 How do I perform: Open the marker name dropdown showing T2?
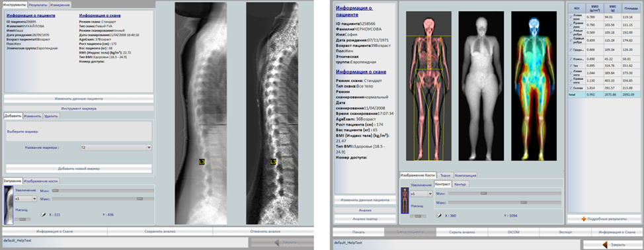point(116,147)
